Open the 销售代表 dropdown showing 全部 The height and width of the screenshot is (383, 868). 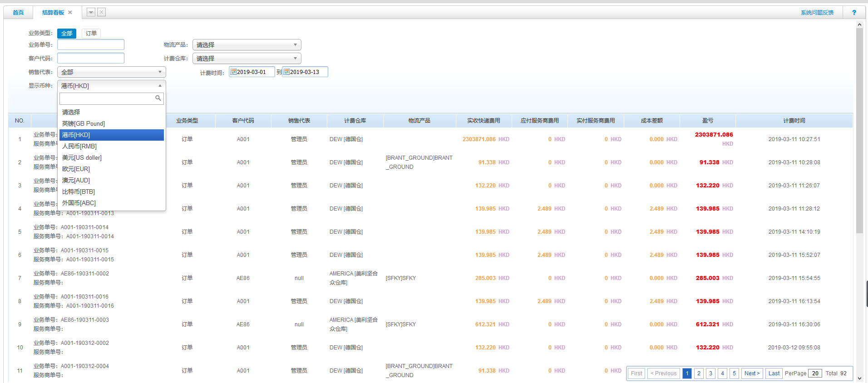coord(111,72)
